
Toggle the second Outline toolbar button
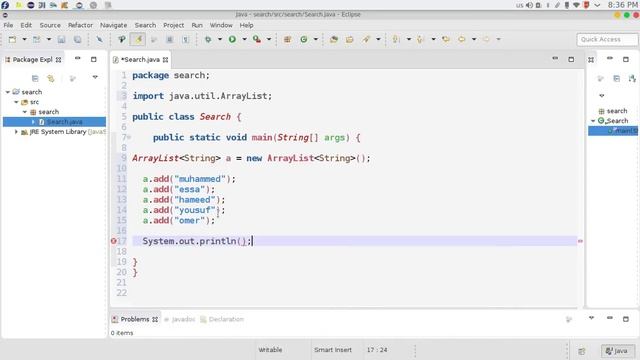pos(616,78)
